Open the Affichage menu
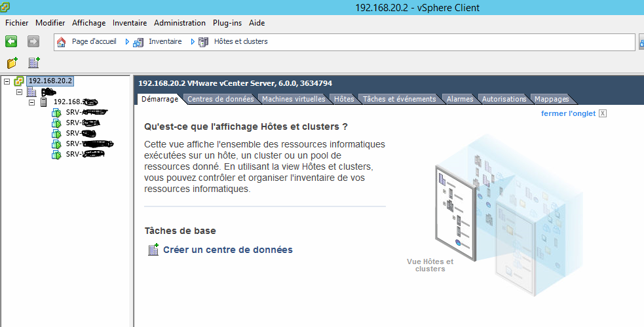Screen dimensions: 644x327 point(88,23)
